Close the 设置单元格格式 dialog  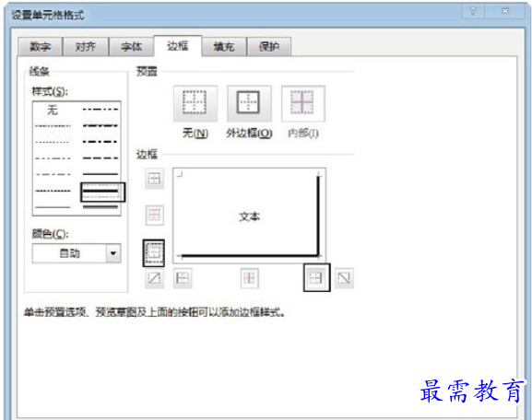[505, 12]
